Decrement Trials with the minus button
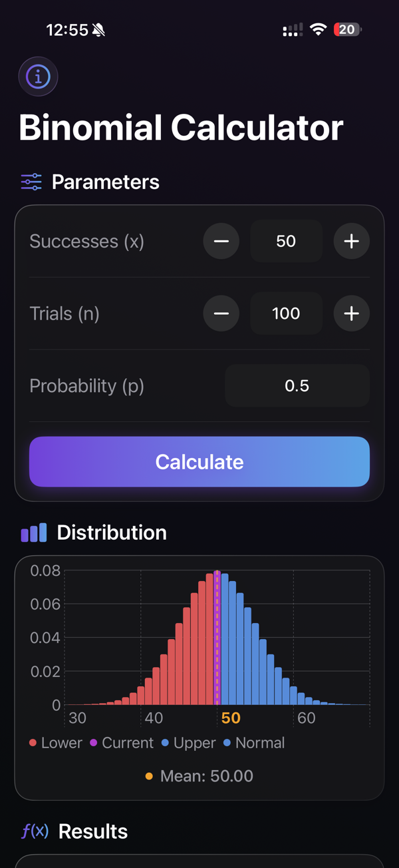Viewport: 399px width, 868px height. (x=221, y=314)
